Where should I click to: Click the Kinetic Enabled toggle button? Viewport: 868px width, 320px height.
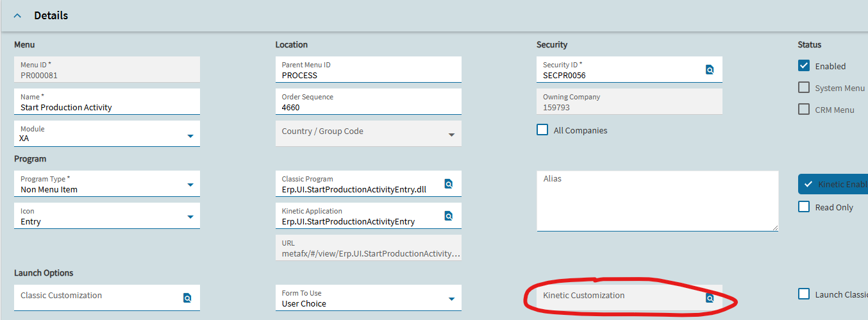point(833,184)
